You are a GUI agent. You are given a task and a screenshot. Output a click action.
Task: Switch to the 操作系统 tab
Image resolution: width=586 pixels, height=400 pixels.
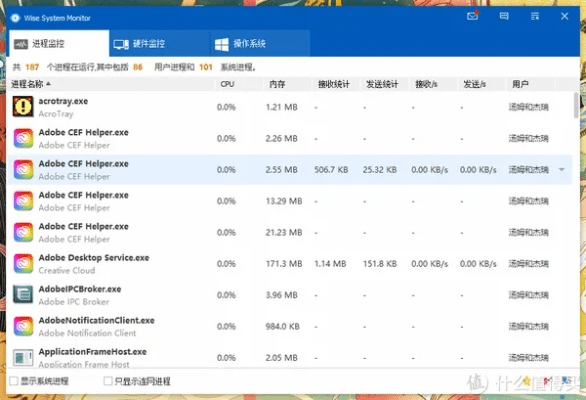click(260, 44)
